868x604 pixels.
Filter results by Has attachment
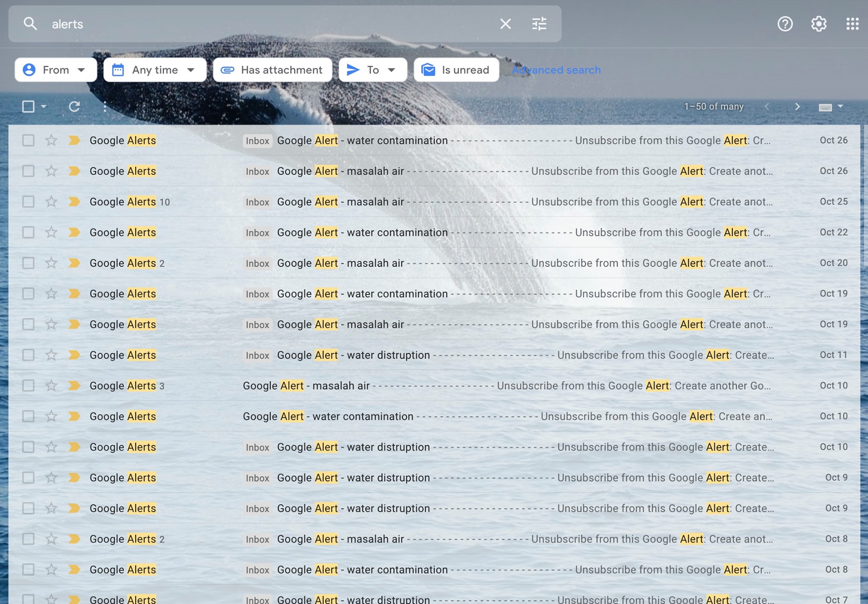tap(273, 70)
